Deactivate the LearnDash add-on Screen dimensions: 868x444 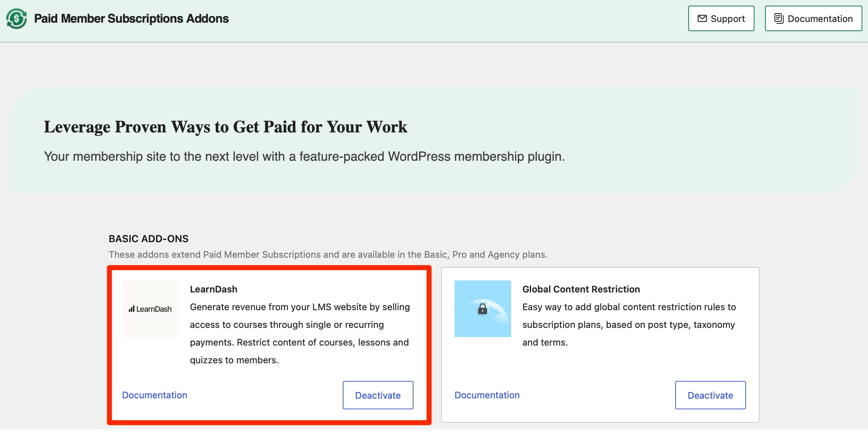tap(378, 395)
